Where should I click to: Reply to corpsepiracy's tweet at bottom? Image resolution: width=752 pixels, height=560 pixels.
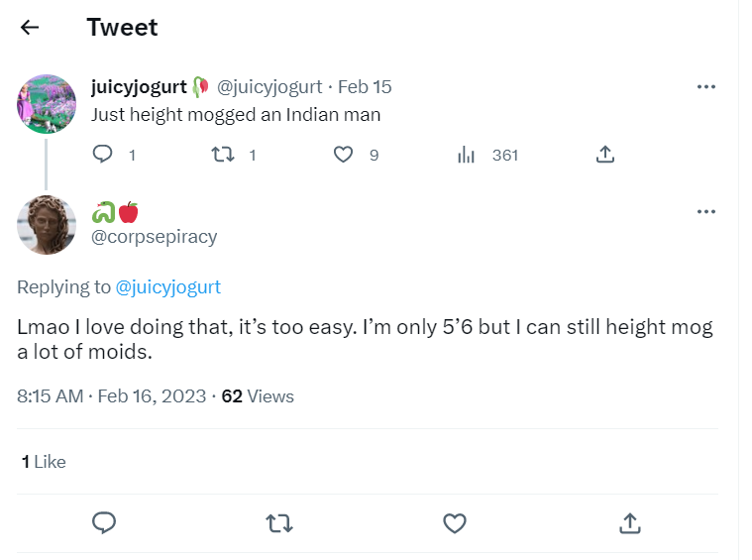click(x=104, y=523)
